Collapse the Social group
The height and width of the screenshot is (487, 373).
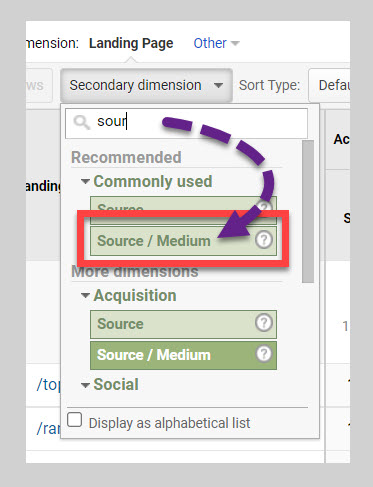(x=85, y=385)
